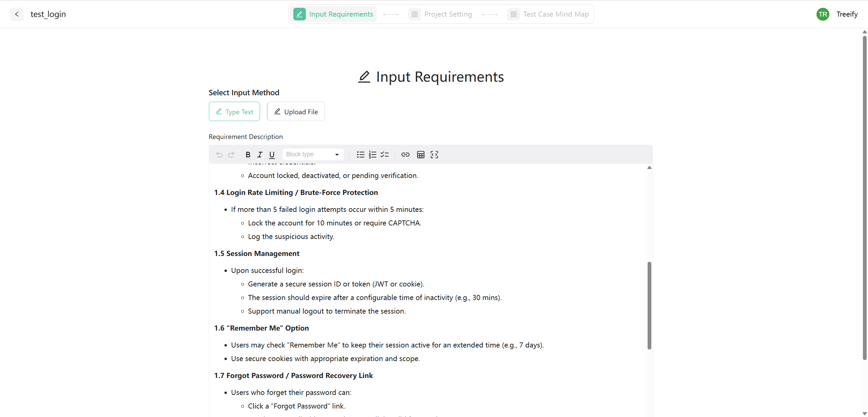This screenshot has width=868, height=417.
Task: Click the Test Case Mind Map grid icon
Action: pyautogui.click(x=513, y=14)
